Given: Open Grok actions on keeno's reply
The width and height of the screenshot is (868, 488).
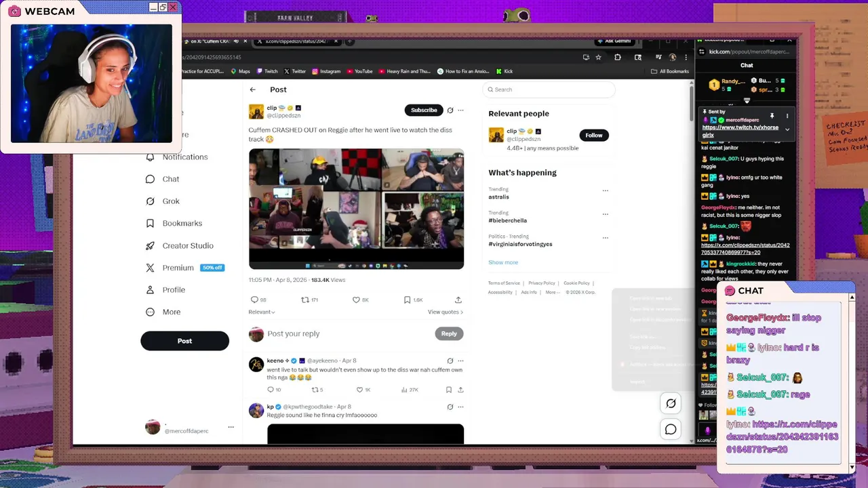Looking at the screenshot, I should point(450,361).
